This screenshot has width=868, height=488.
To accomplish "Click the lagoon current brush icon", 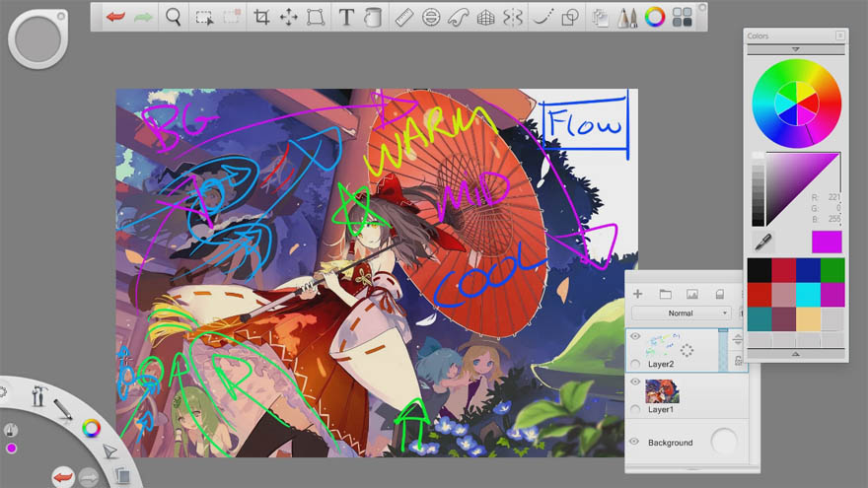I will [11, 430].
